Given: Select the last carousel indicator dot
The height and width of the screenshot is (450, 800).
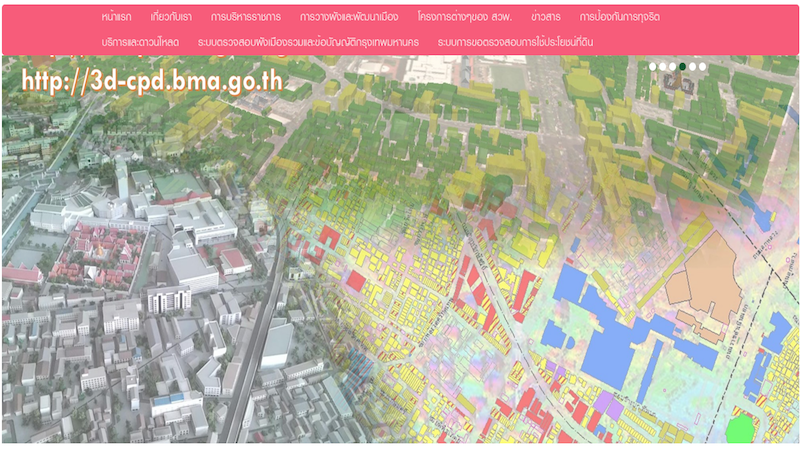Looking at the screenshot, I should tap(703, 66).
